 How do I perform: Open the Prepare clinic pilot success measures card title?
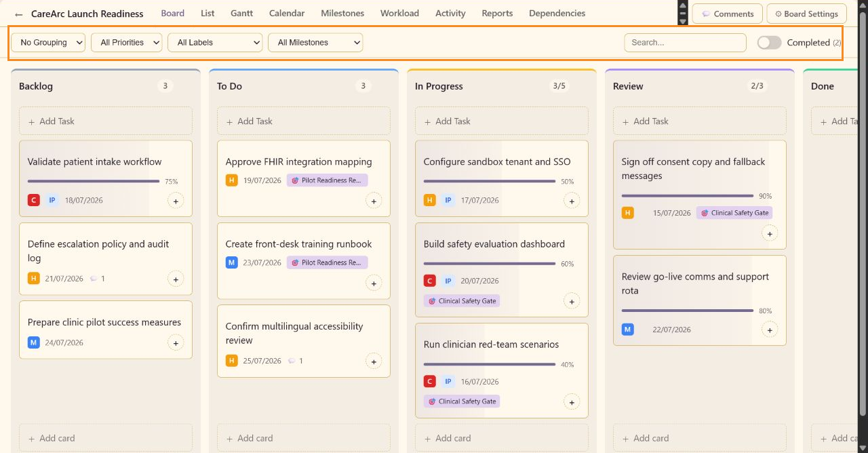104,322
